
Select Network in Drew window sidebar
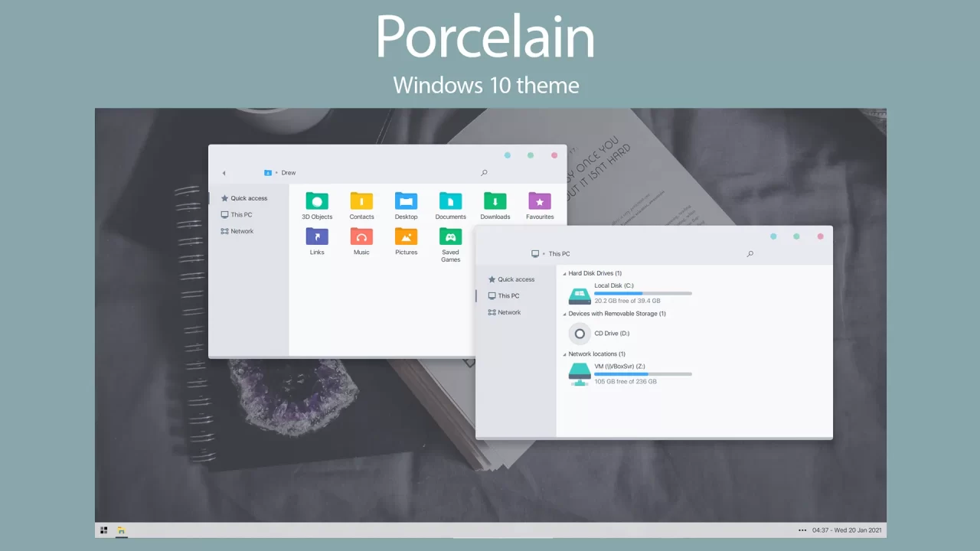[x=237, y=231]
